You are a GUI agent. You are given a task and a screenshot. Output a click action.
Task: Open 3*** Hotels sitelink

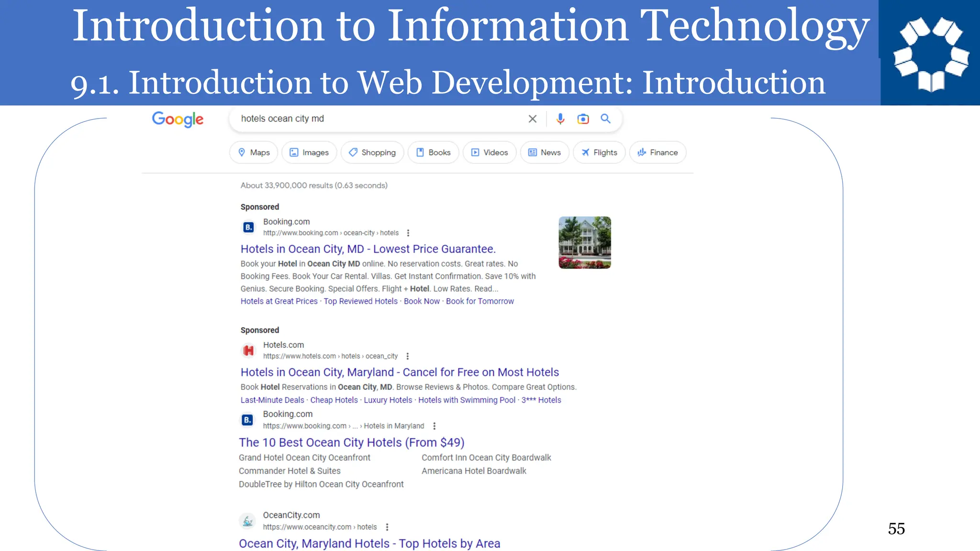point(541,400)
